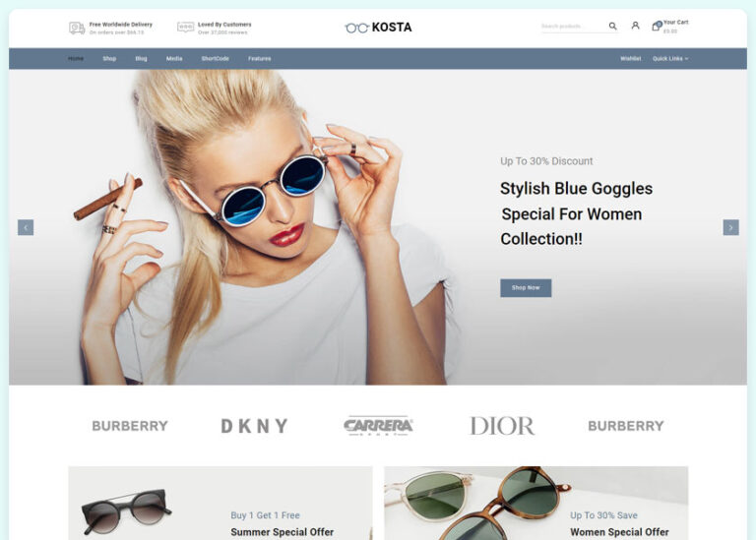756x540 pixels.
Task: Go to previous slide with left arrow
Action: coord(26,227)
